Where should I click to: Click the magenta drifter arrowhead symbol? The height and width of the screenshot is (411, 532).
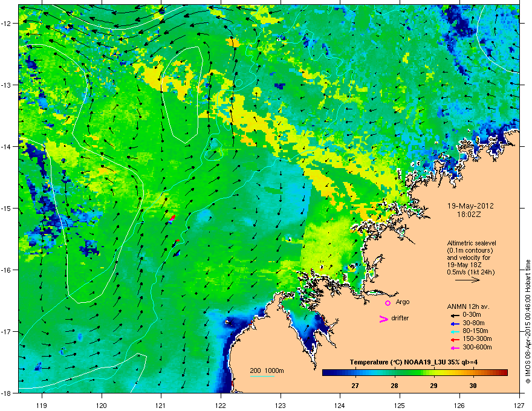pos(383,319)
